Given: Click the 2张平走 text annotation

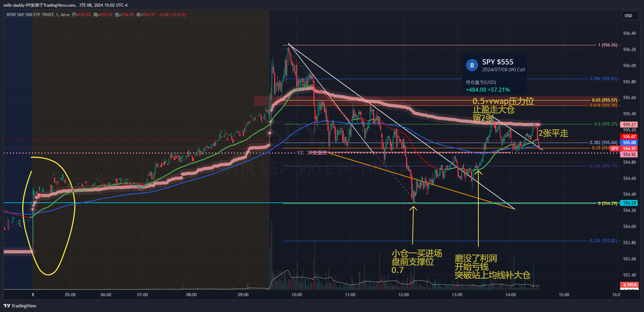Looking at the screenshot, I should (x=553, y=134).
